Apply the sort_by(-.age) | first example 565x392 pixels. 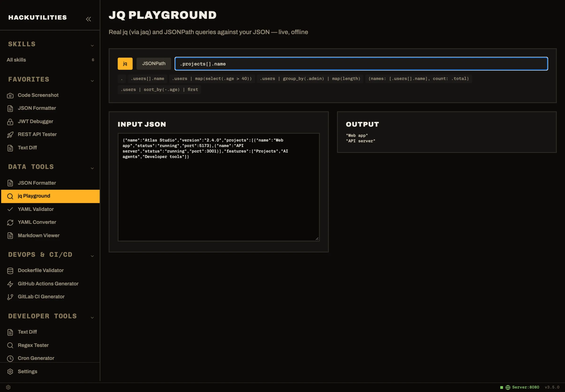[x=159, y=90]
